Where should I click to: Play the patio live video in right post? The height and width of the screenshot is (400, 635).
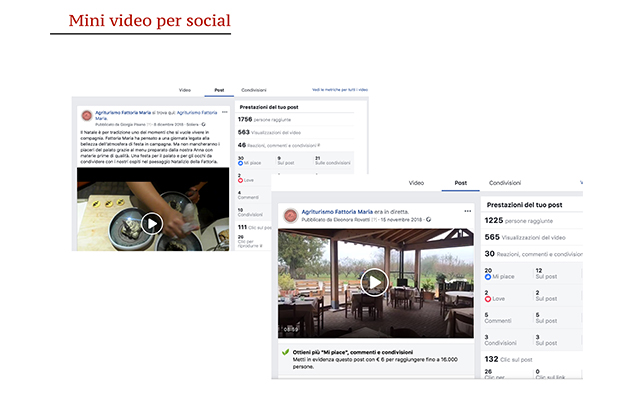(375, 282)
